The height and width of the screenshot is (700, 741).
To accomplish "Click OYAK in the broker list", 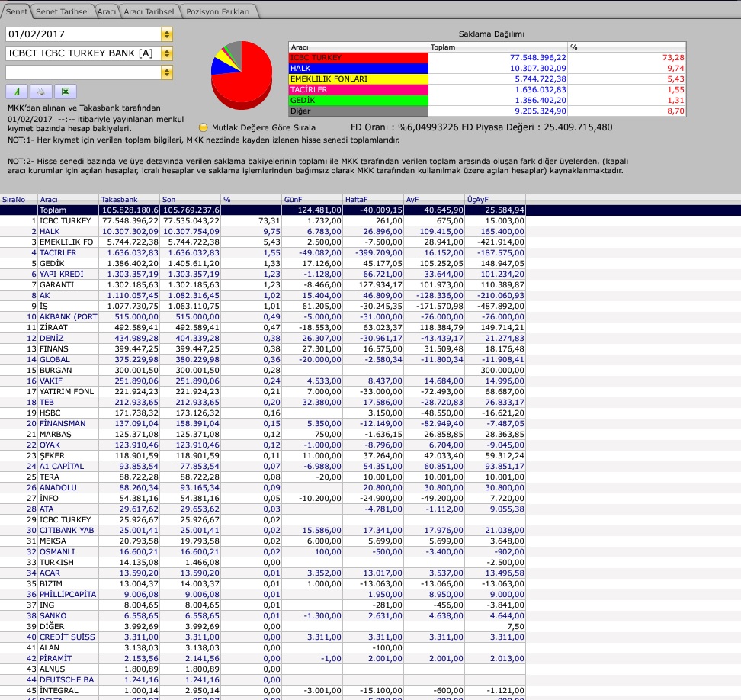I will click(50, 445).
